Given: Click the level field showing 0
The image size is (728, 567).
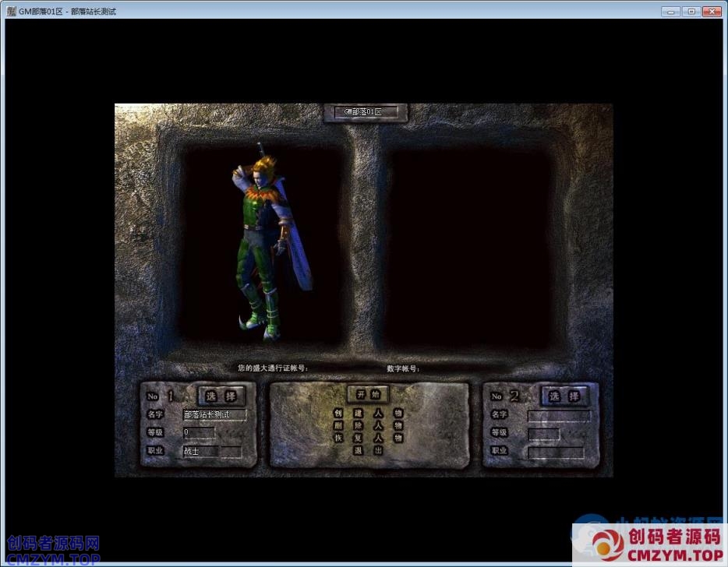Looking at the screenshot, I should tap(198, 432).
